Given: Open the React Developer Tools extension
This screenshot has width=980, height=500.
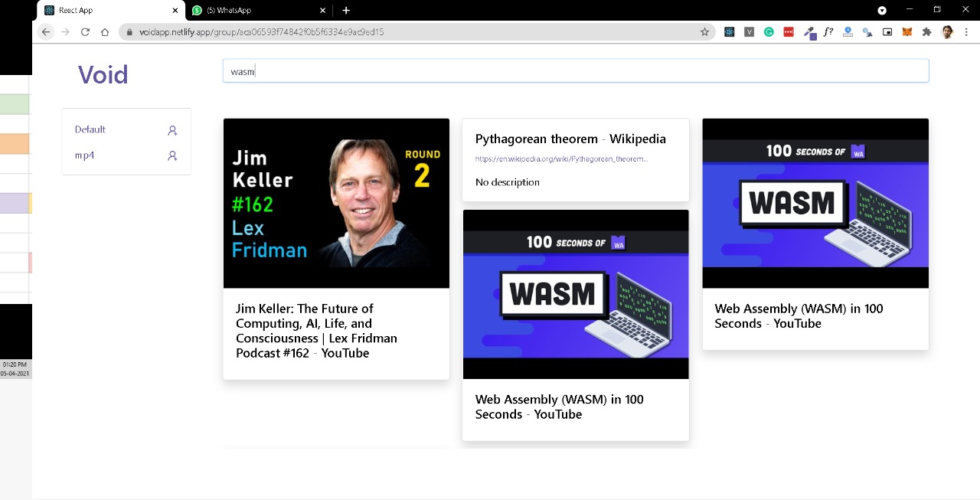Looking at the screenshot, I should pyautogui.click(x=729, y=32).
